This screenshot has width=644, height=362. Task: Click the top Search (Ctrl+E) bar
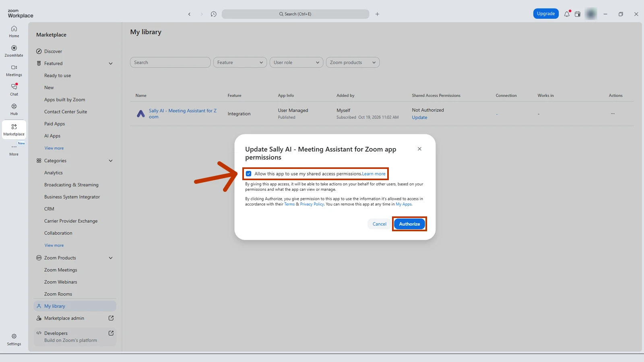pos(295,14)
